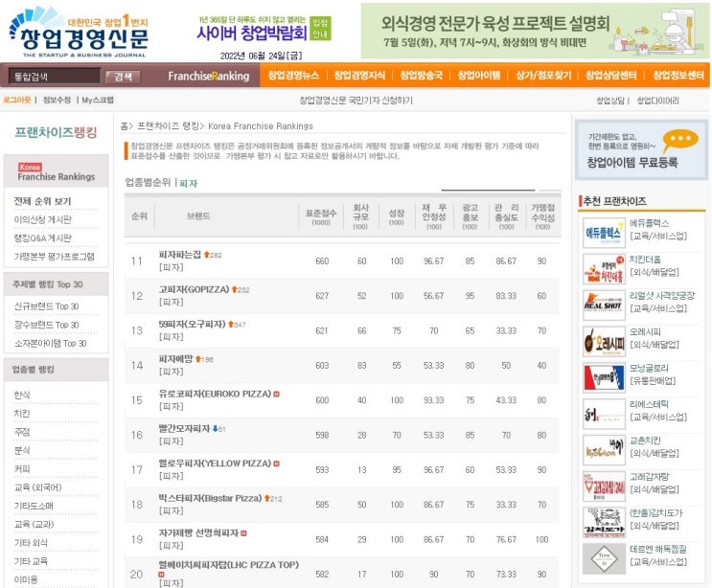Image resolution: width=712 pixels, height=588 pixels.
Task: Click the 모닝글로리 franchise logo
Action: pos(604,378)
